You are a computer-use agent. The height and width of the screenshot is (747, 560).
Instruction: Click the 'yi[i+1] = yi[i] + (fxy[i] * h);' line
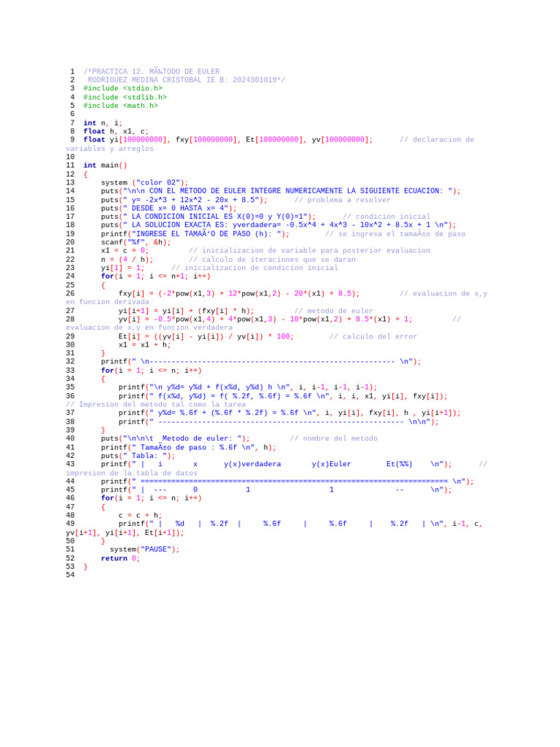point(186,311)
